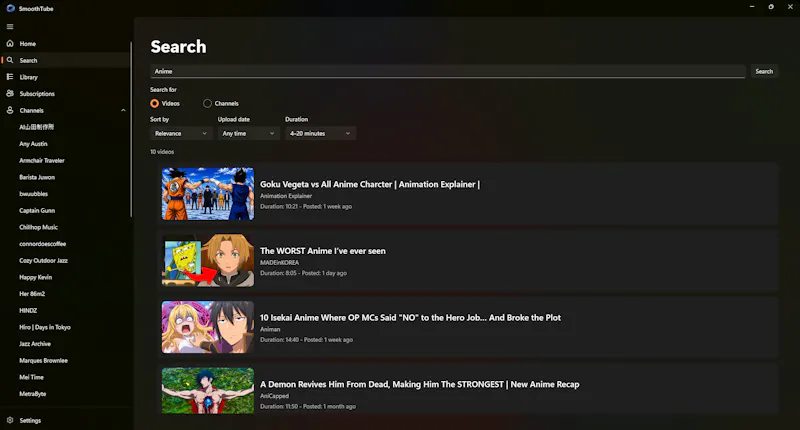The height and width of the screenshot is (430, 800).
Task: Open the 10 Isekai Anime thumbnail
Action: (208, 327)
